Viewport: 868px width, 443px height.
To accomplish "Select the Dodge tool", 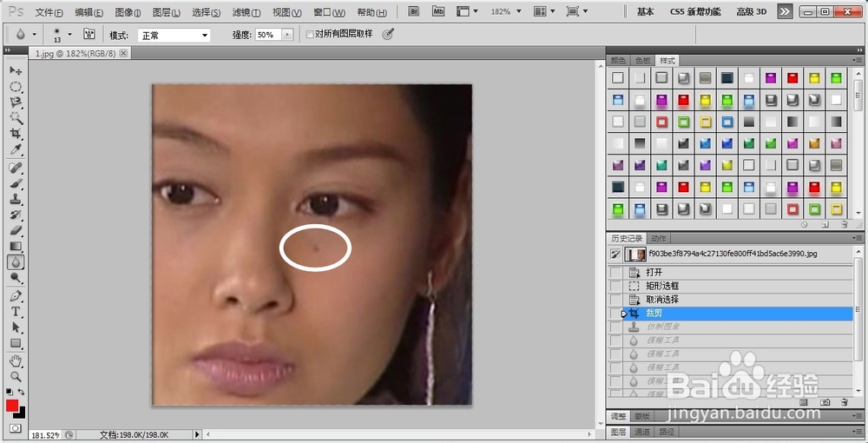I will [16, 277].
